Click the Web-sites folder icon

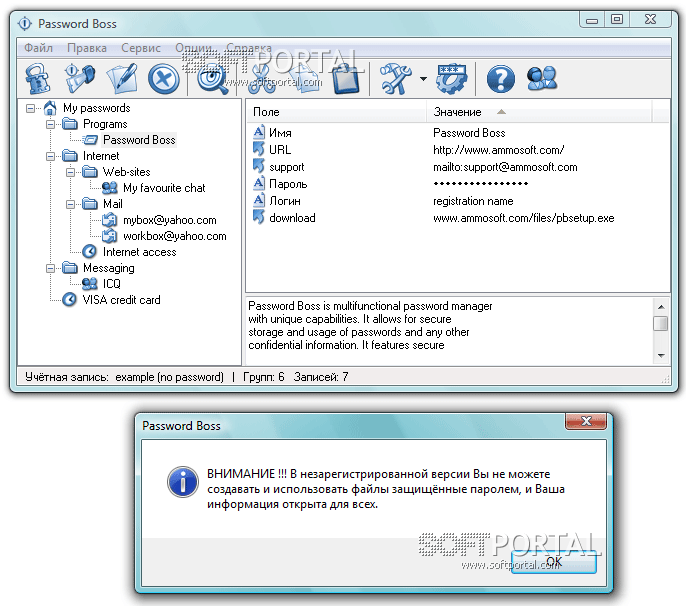90,172
